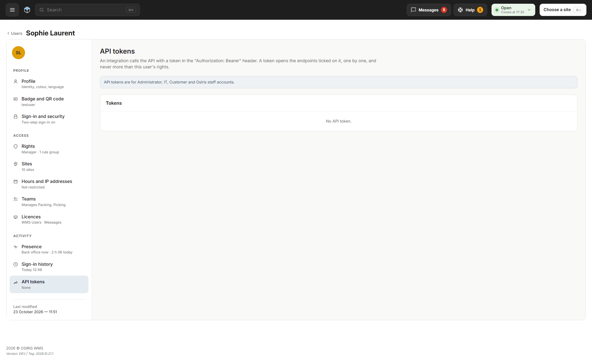
Task: Open the Sign-in history section
Action: click(49, 267)
